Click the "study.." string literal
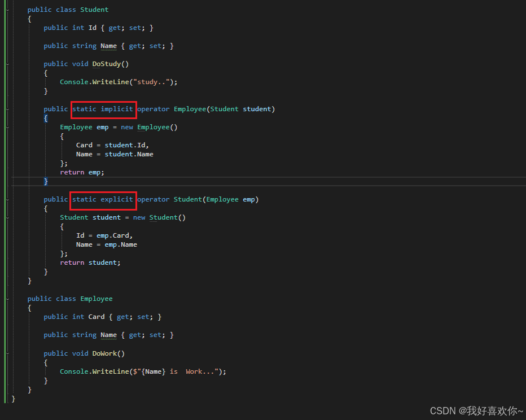This screenshot has width=526, height=420. click(151, 82)
